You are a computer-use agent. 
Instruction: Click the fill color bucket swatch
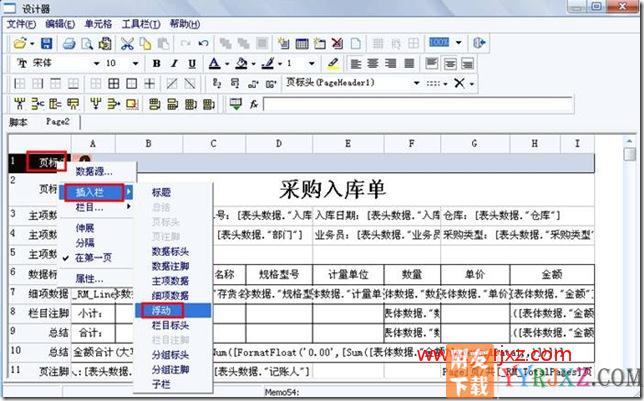pyautogui.click(x=242, y=63)
